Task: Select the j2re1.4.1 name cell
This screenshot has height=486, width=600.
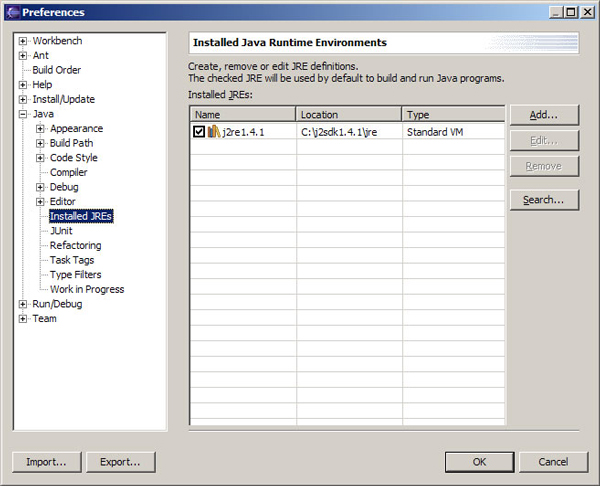Action: [243, 132]
